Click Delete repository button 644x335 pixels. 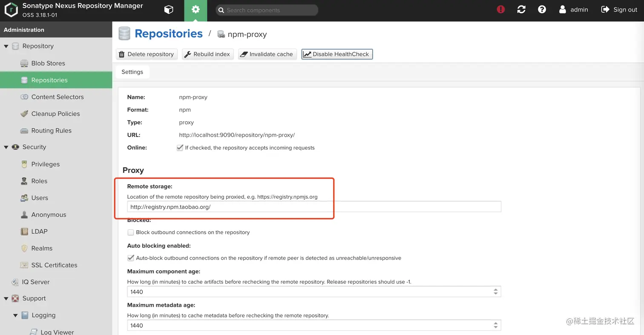(147, 54)
